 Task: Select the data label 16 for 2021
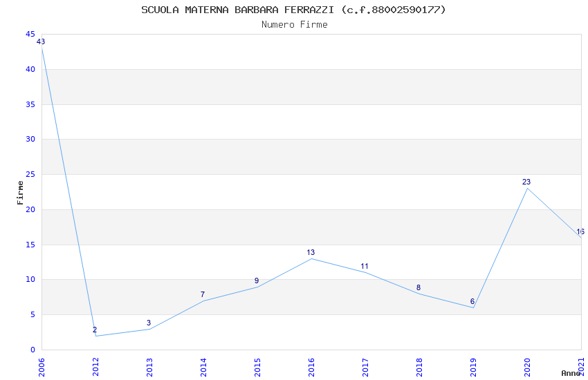click(580, 231)
